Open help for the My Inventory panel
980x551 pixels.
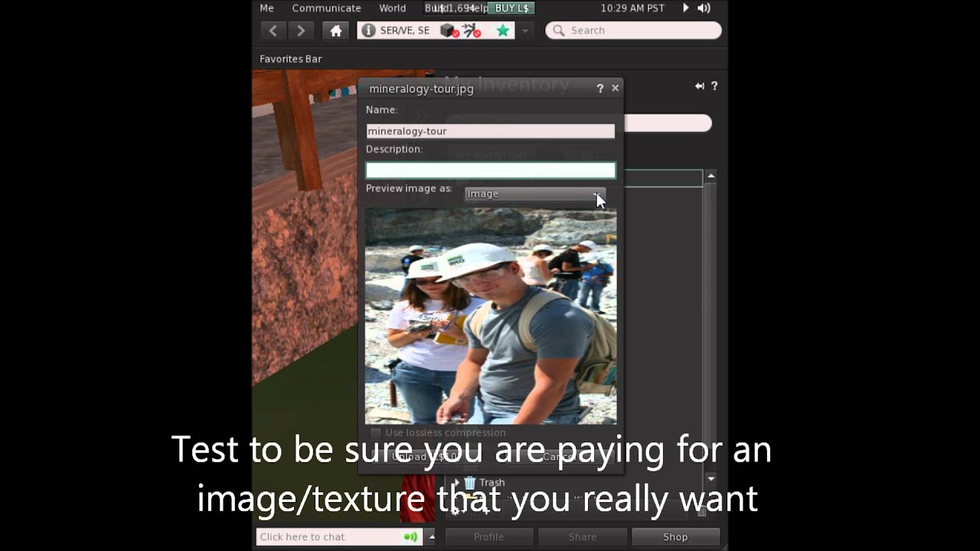tap(714, 86)
